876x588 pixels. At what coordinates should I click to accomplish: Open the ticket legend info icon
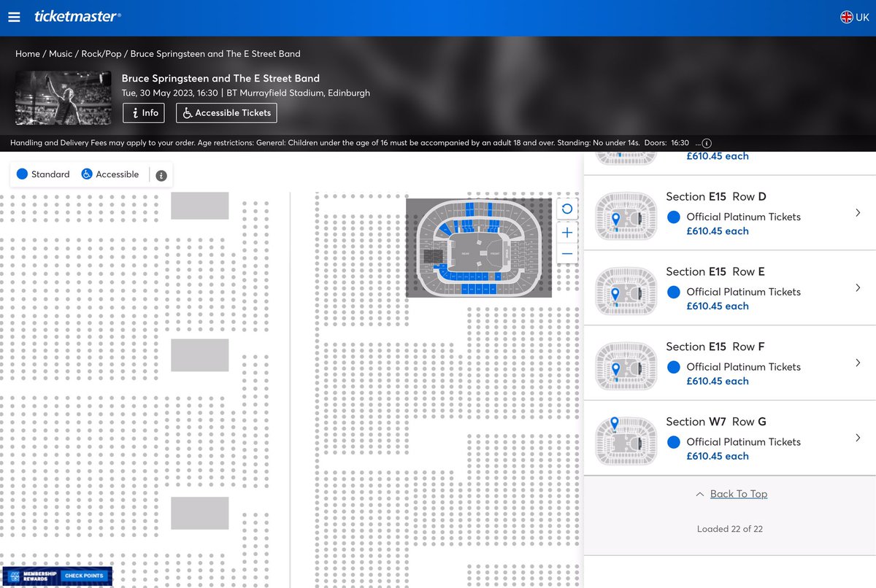(161, 175)
